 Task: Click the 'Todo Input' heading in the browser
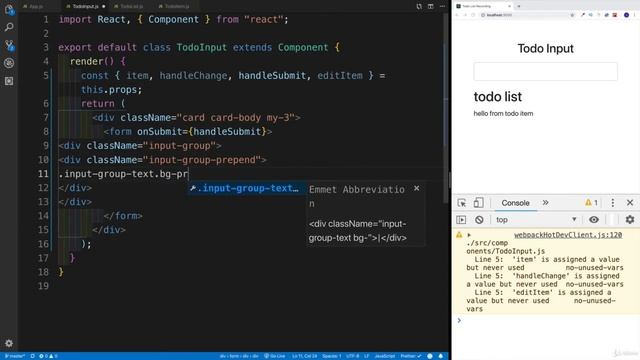click(545, 48)
